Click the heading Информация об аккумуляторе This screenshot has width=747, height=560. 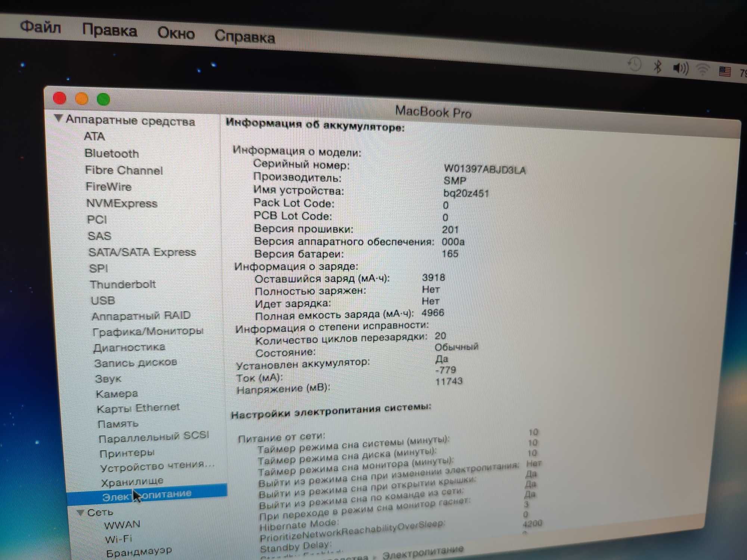(315, 125)
